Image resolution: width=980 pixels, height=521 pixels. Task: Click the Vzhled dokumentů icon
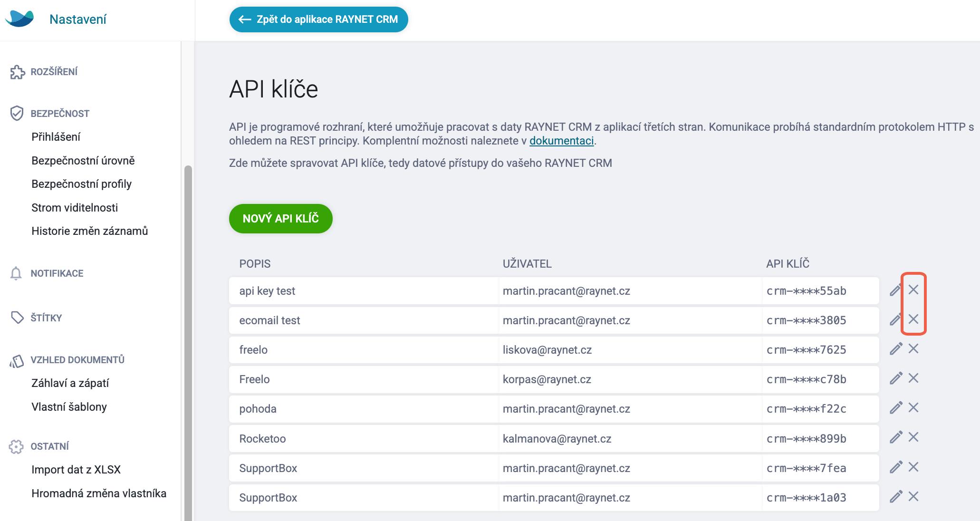click(x=17, y=361)
